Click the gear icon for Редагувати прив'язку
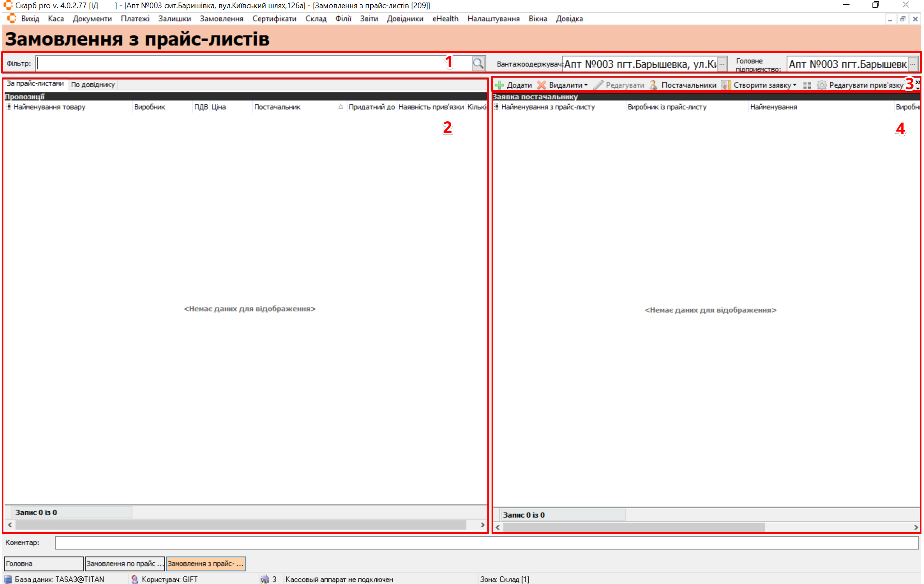This screenshot has height=584, width=924. click(821, 85)
